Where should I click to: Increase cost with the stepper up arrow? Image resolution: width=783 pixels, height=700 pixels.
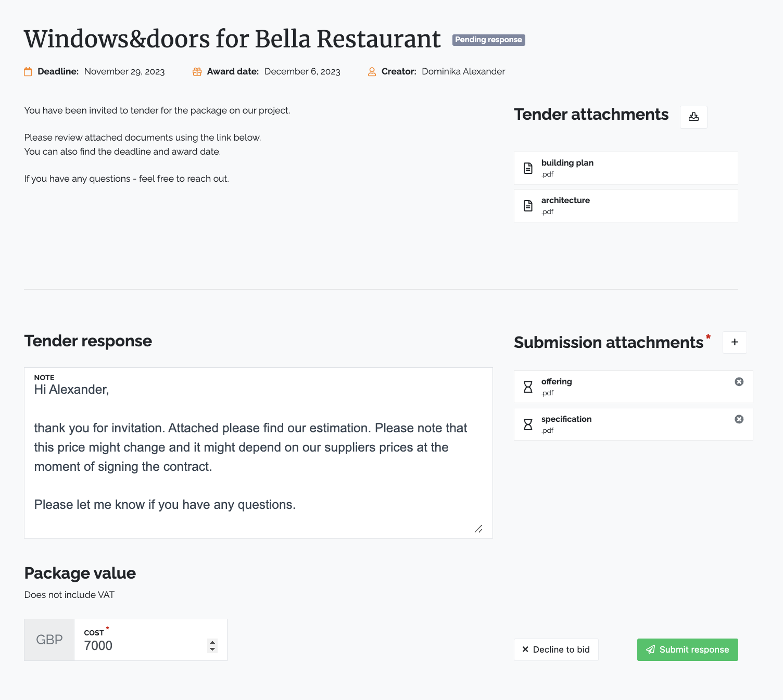point(212,642)
